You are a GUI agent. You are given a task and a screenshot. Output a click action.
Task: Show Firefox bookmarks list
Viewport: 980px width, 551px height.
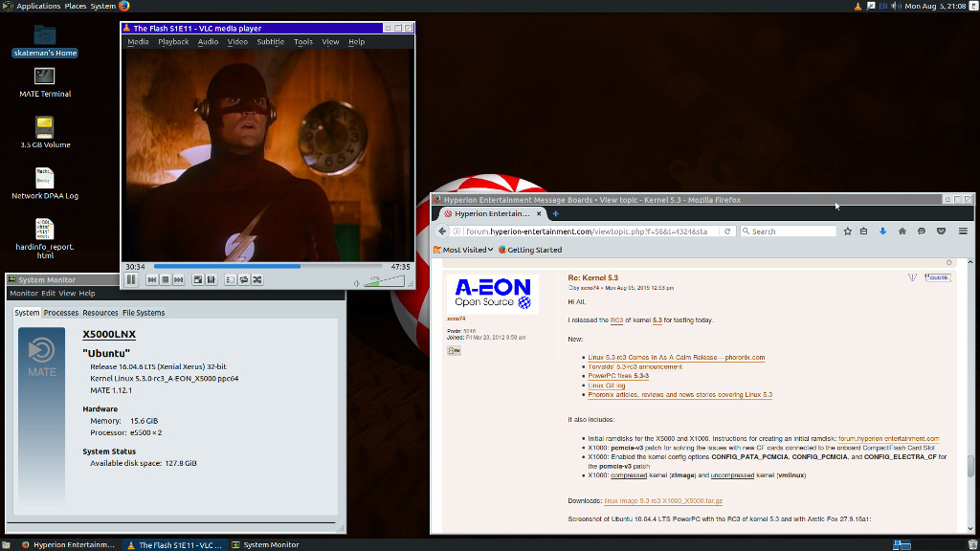(864, 231)
